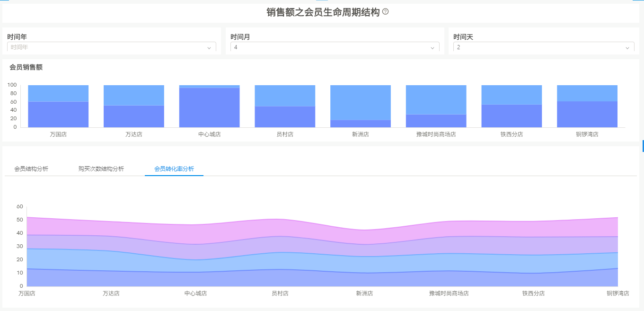Click the 员村店 label under area chart
The image size is (644, 311).
coord(280,293)
